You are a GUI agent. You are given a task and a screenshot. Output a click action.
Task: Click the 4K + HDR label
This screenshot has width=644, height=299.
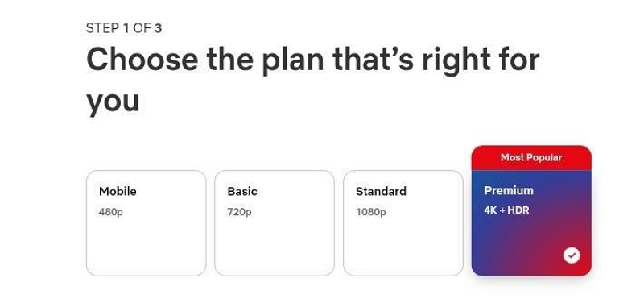507,210
